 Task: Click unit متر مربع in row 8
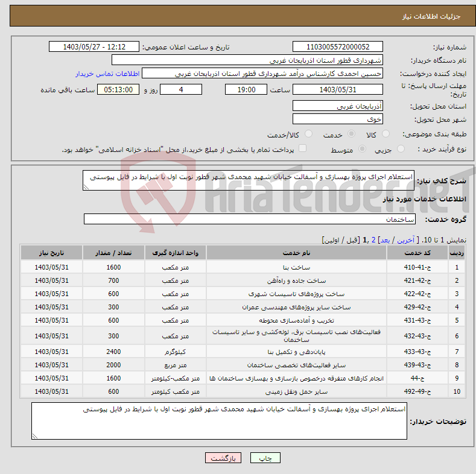(175, 365)
